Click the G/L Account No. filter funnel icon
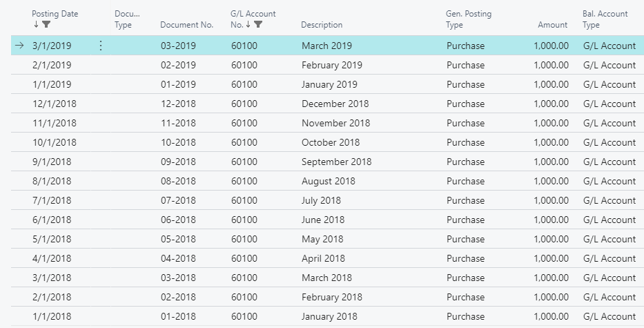644x328 pixels. (258, 25)
